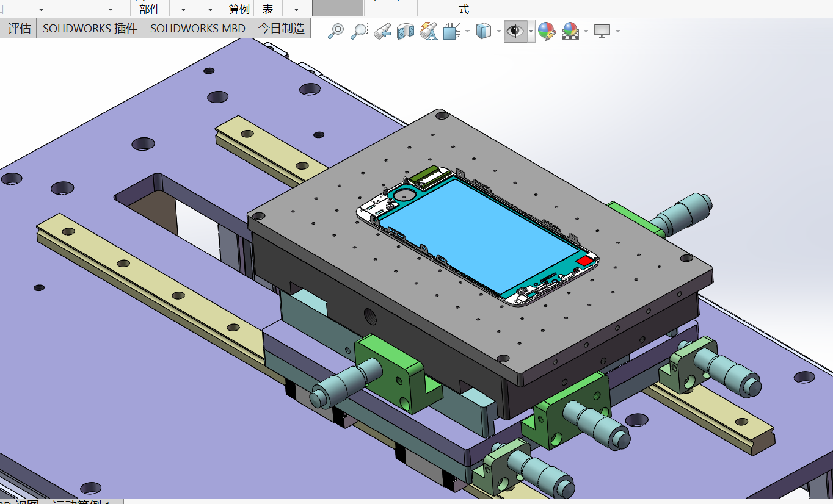Open Dynamic Annotation Views

(429, 31)
